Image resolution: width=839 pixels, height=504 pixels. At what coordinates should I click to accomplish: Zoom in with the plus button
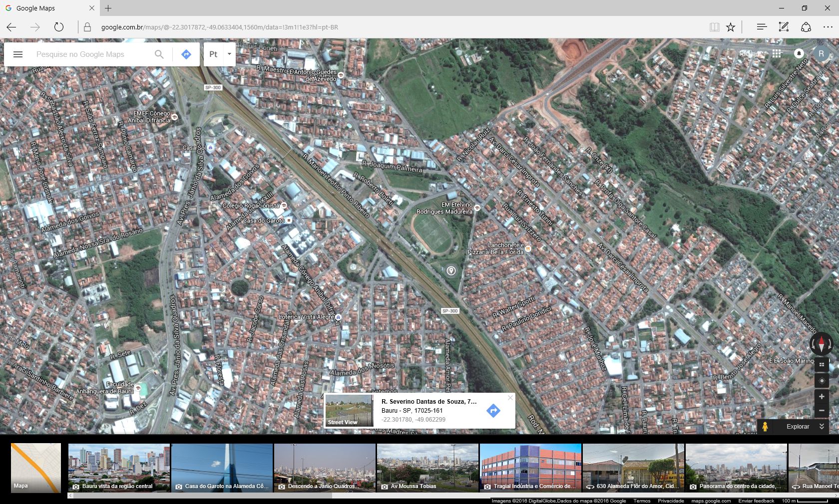coord(822,396)
